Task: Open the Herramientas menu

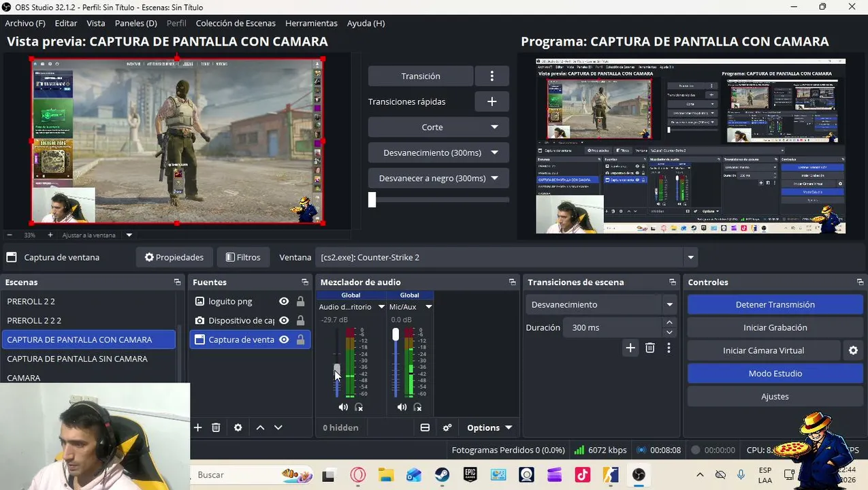Action: [x=311, y=23]
